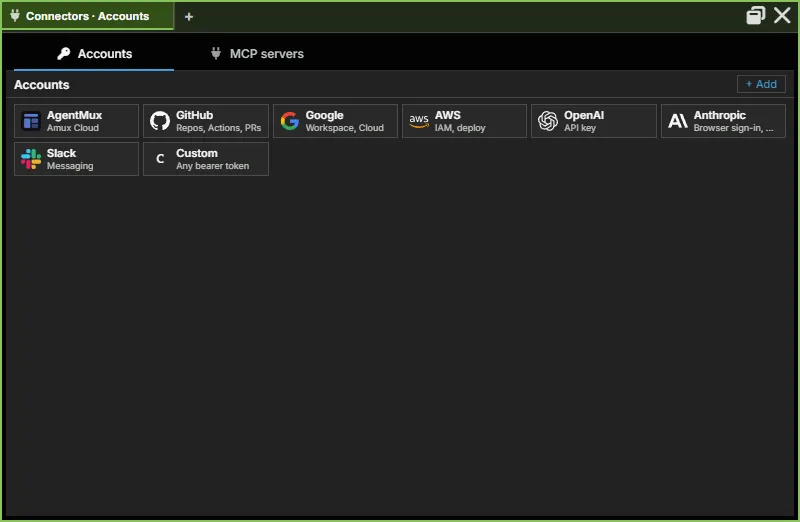Click the Custom connector C icon

click(x=160, y=159)
